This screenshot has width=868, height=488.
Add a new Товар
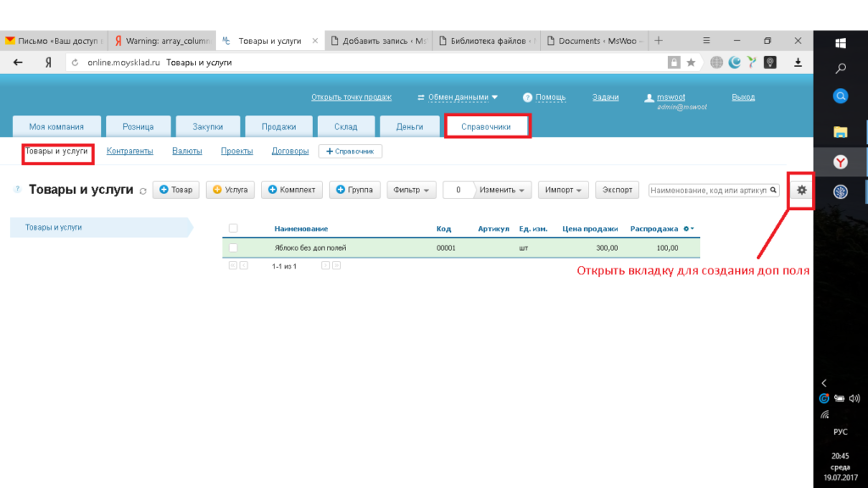(176, 190)
